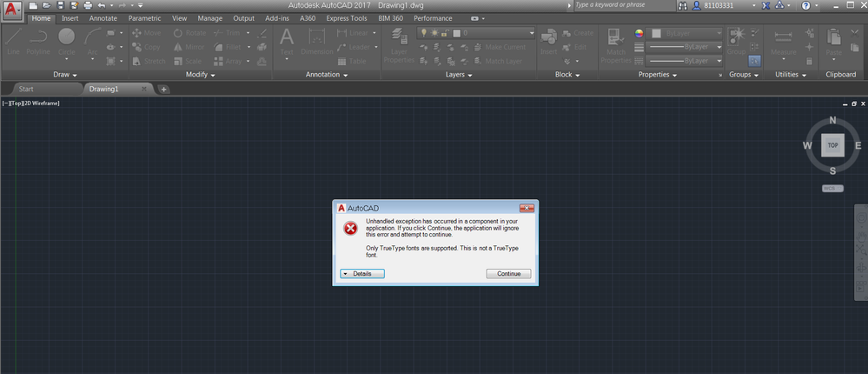The width and height of the screenshot is (868, 374).
Task: Expand the Draw panel
Action: [65, 74]
